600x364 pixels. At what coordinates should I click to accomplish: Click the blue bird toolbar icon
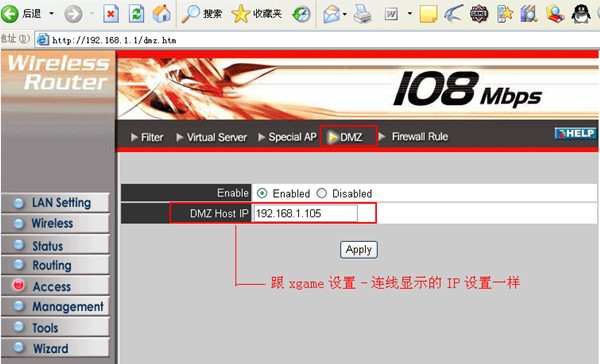454,14
